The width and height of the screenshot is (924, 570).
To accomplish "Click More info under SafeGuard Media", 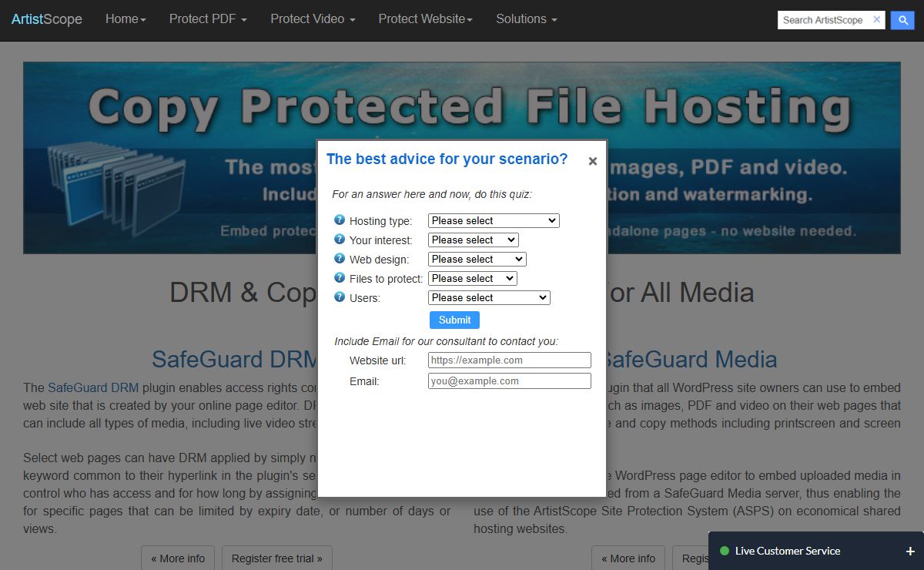I will [628, 558].
